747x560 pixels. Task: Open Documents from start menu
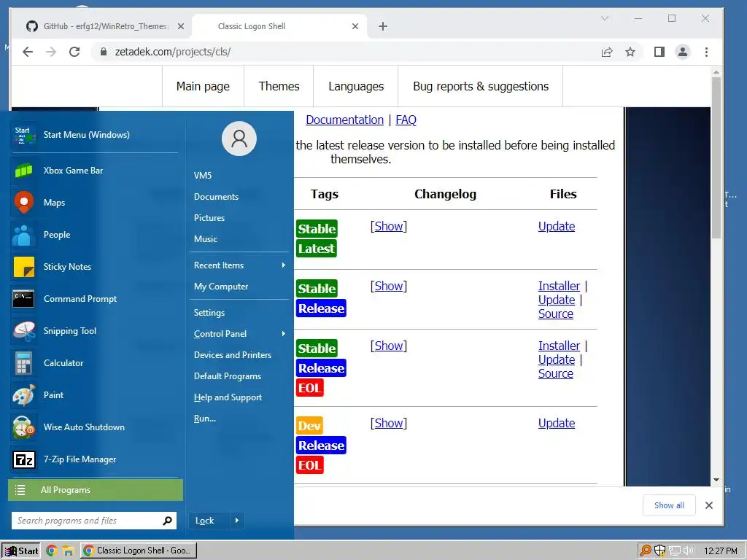(216, 197)
